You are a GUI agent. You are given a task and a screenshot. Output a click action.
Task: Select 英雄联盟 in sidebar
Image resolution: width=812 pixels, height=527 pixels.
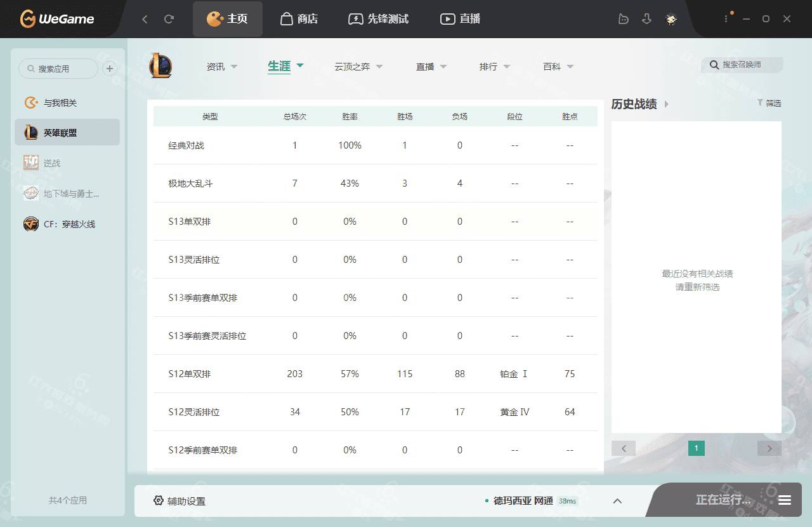tap(67, 133)
